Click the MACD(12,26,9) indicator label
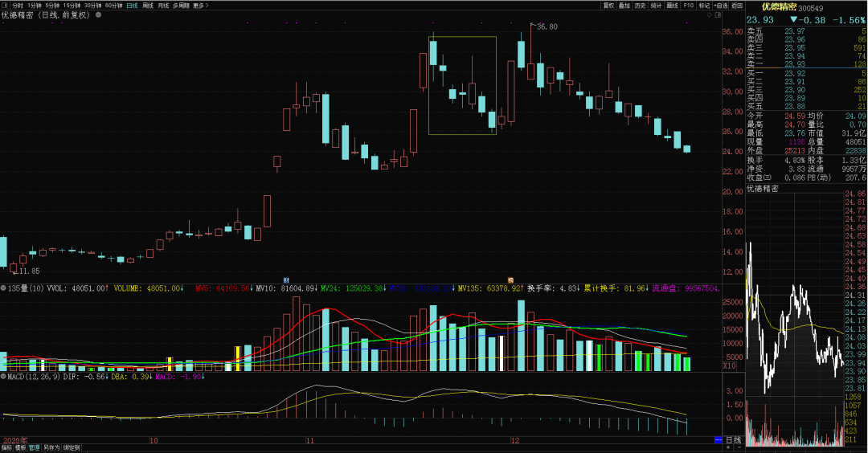The width and height of the screenshot is (868, 453). [x=33, y=377]
